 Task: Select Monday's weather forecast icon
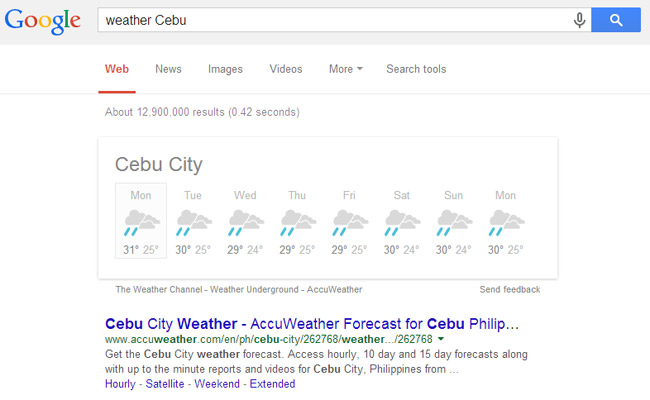click(141, 222)
